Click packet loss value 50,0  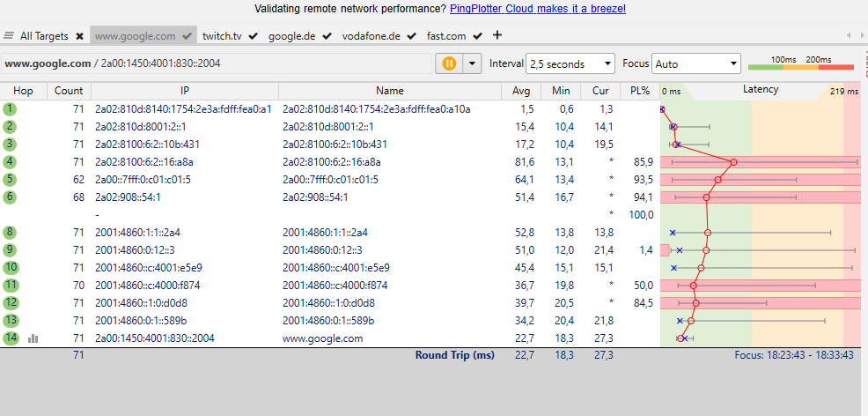click(644, 286)
